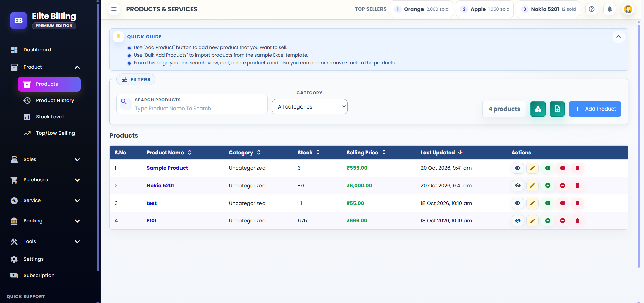644x303 pixels.
Task: Remove stock from Nokia 5201
Action: pyautogui.click(x=562, y=185)
